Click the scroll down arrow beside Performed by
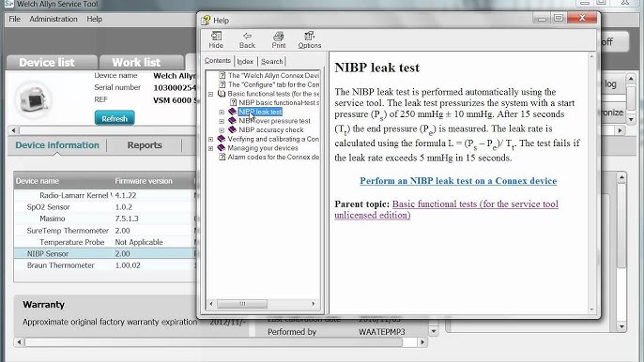The width and height of the screenshot is (644, 362). click(x=434, y=331)
